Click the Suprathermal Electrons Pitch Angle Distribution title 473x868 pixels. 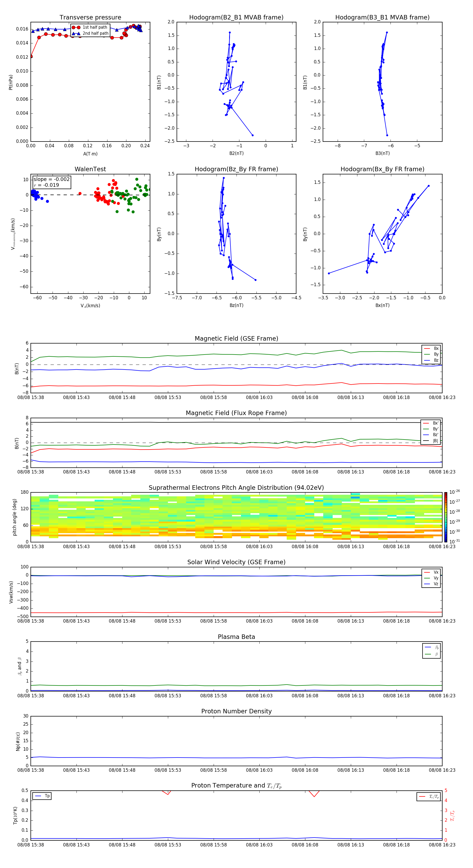point(236,488)
